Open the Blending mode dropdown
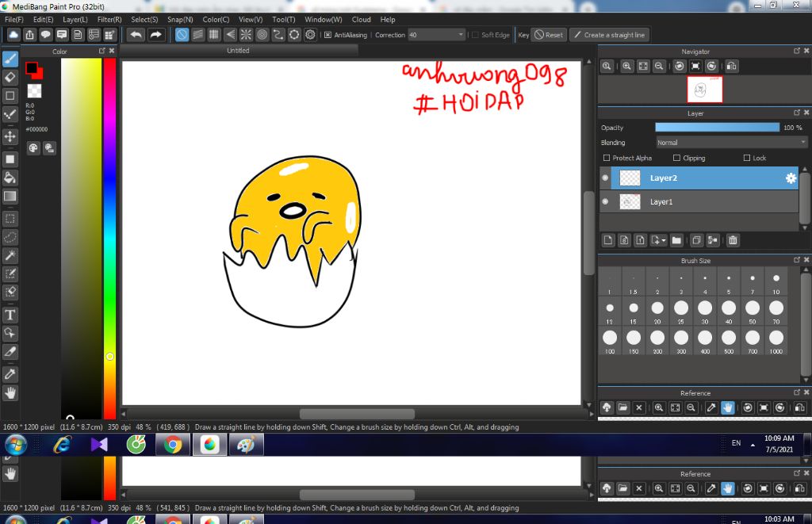This screenshot has height=524, width=812. click(x=731, y=143)
